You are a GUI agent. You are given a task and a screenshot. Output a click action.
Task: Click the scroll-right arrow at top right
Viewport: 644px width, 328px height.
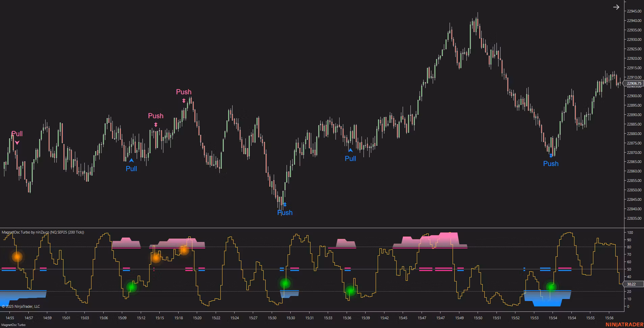click(x=616, y=7)
